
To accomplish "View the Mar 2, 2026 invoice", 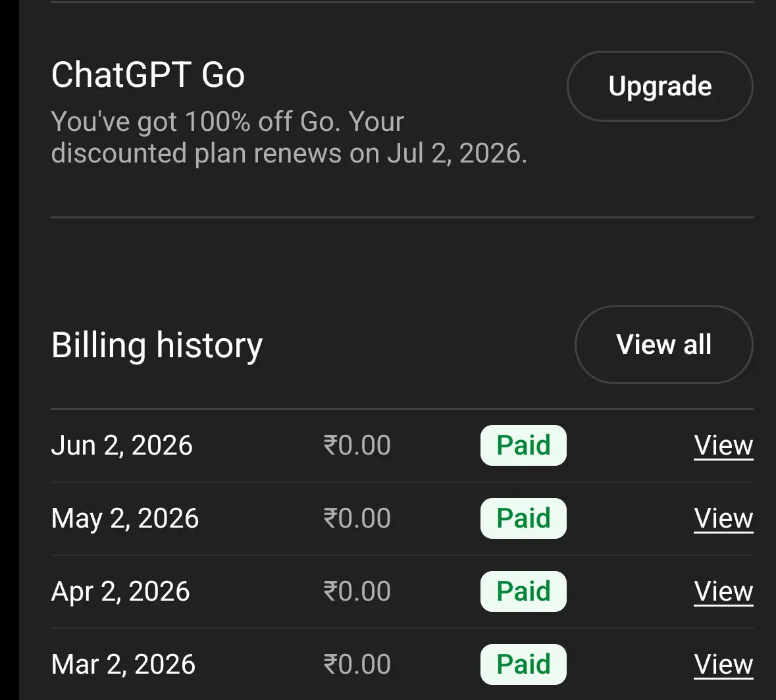I will point(723,664).
